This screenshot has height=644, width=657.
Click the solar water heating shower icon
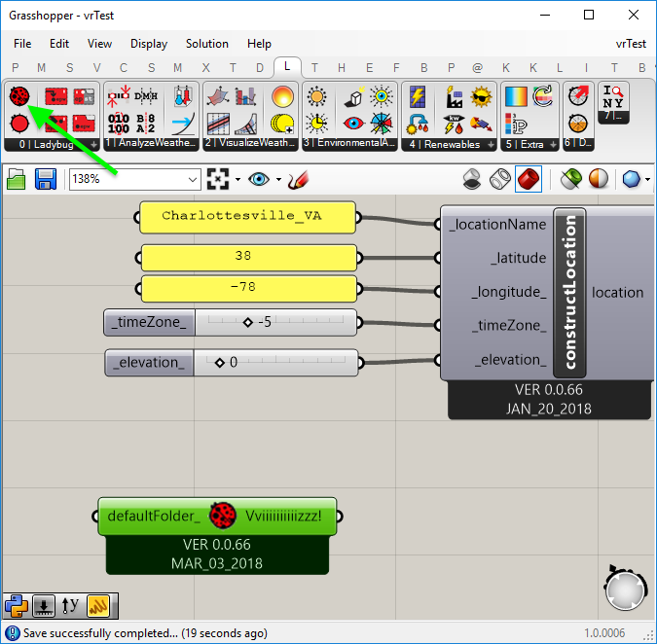tap(418, 124)
